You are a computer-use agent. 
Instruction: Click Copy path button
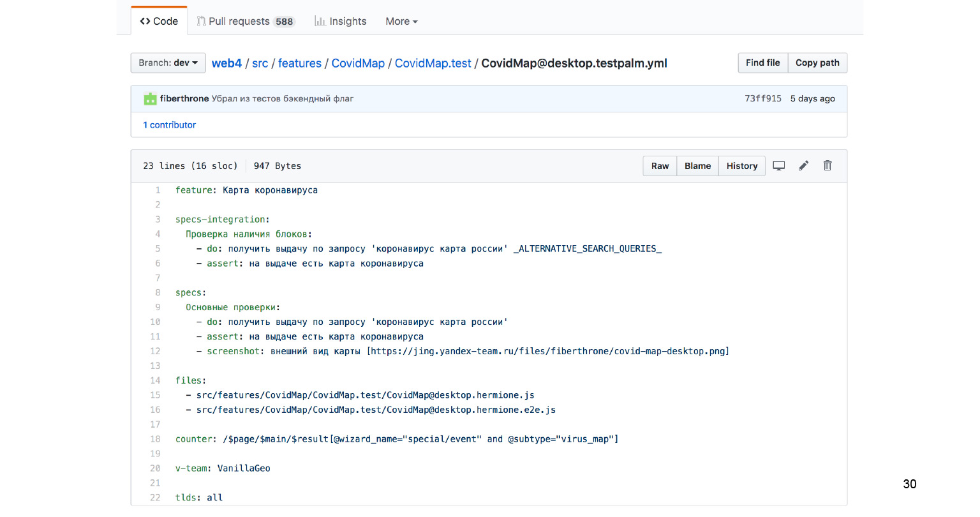pyautogui.click(x=817, y=63)
